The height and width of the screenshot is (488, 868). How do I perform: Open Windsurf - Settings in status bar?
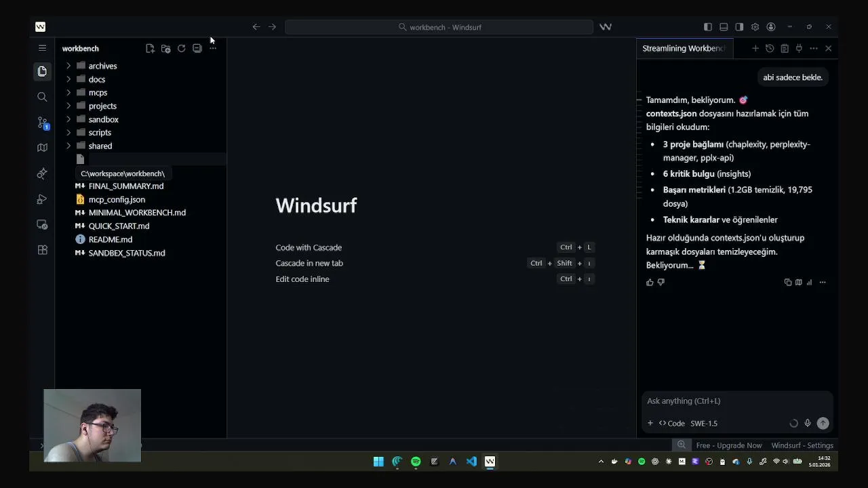coord(802,445)
